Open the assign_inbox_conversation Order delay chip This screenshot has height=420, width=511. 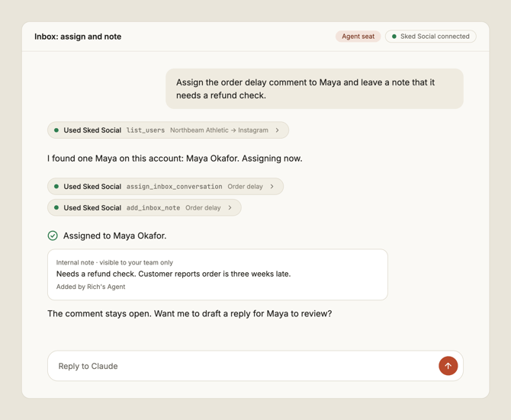[166, 187]
